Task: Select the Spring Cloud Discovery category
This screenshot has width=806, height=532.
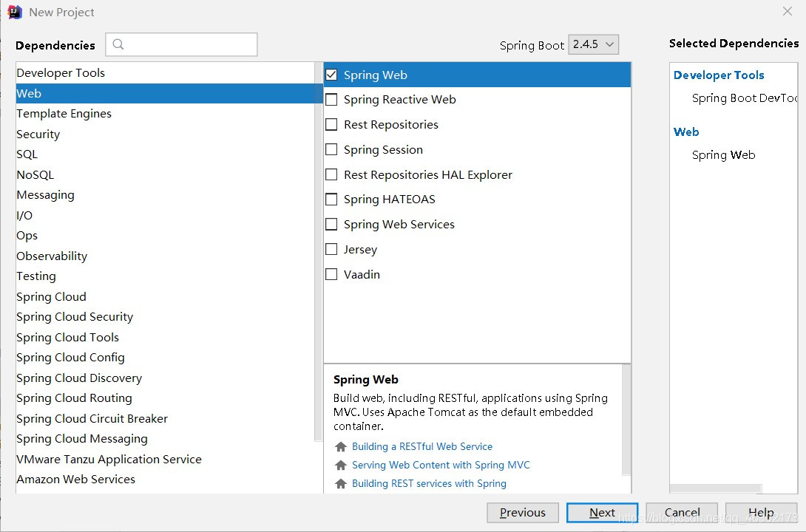Action: 165,378
